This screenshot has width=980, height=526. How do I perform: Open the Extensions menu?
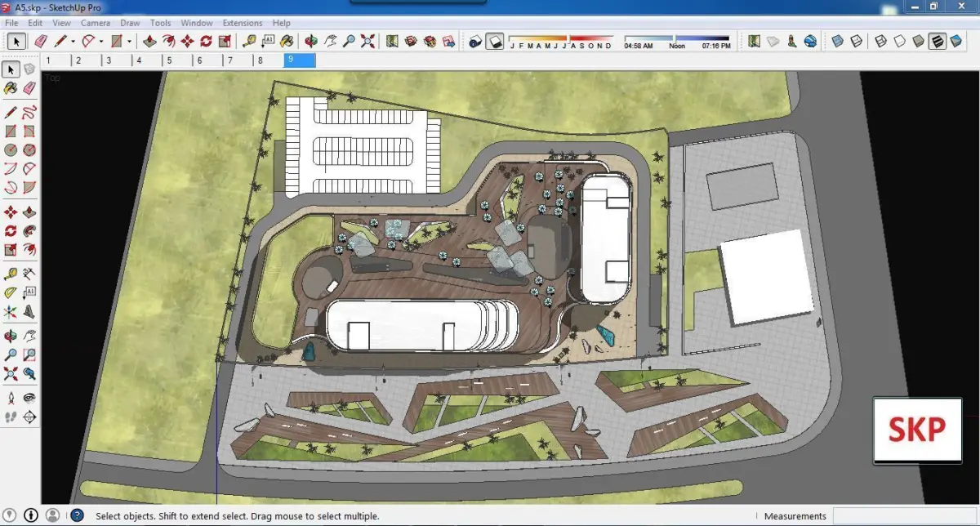[x=243, y=23]
